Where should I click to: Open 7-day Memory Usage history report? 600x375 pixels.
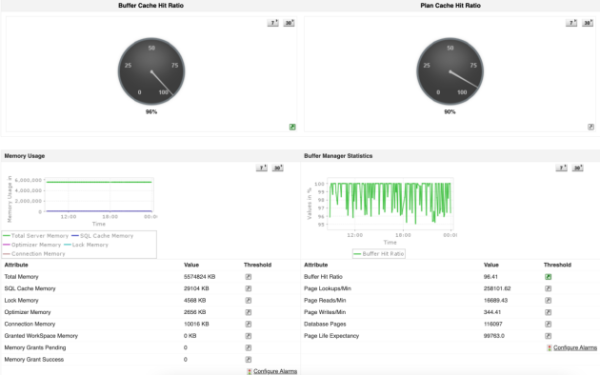262,168
